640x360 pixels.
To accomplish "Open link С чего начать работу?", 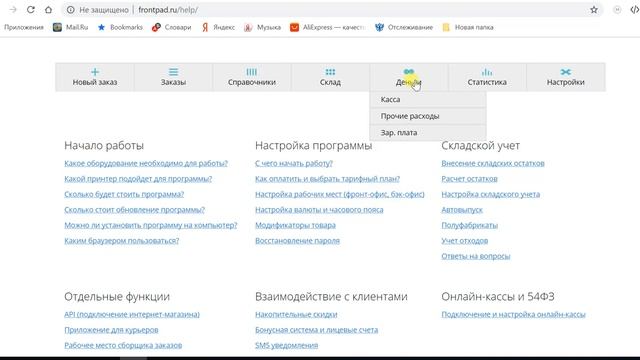I will (294, 163).
